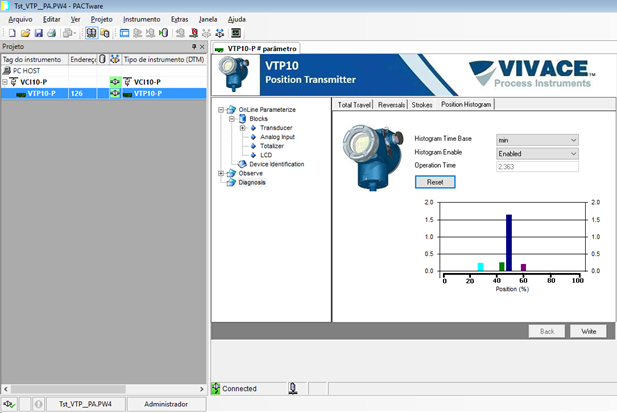617x413 pixels.
Task: Open the Instrumento menu
Action: pos(142,19)
